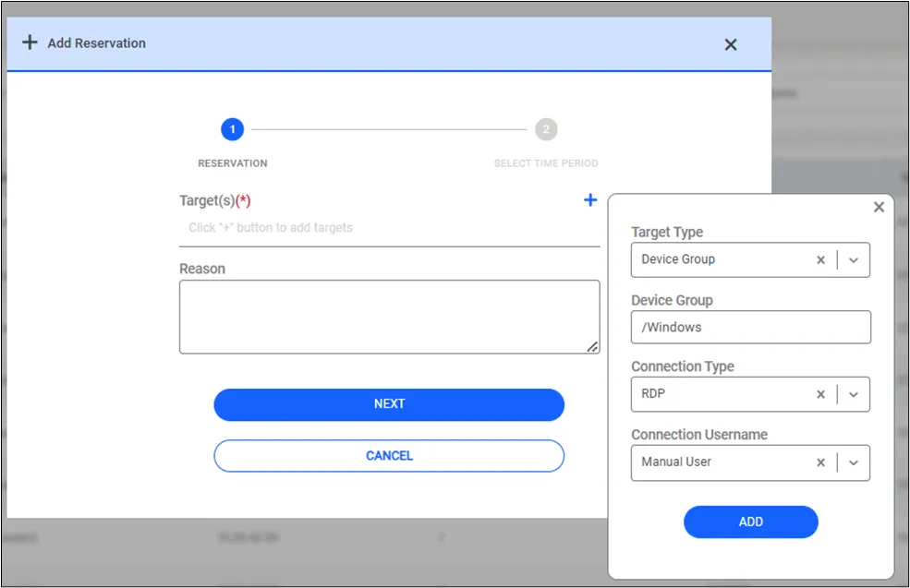Select step 2 Select Time Period circle

pos(546,129)
